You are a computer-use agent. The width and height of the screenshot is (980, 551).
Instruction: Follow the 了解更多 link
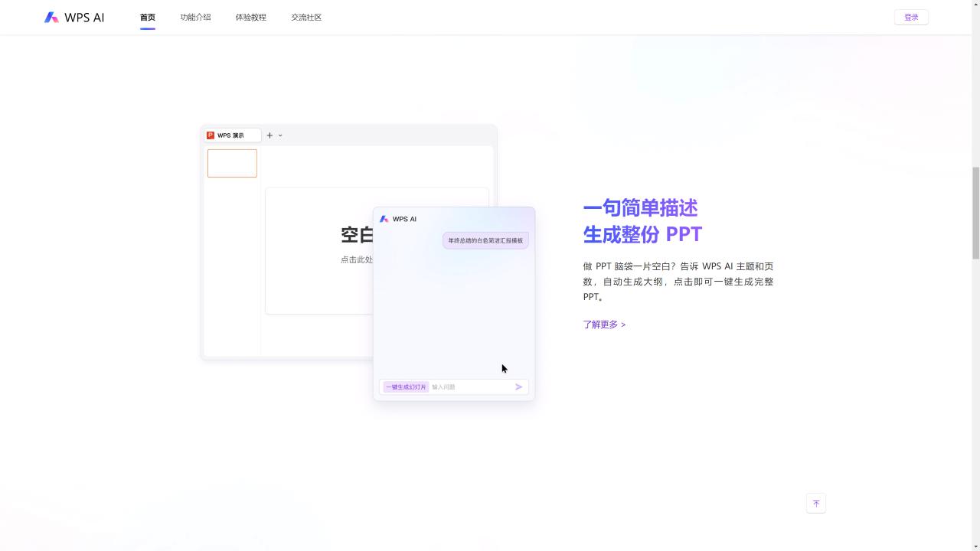click(x=604, y=324)
